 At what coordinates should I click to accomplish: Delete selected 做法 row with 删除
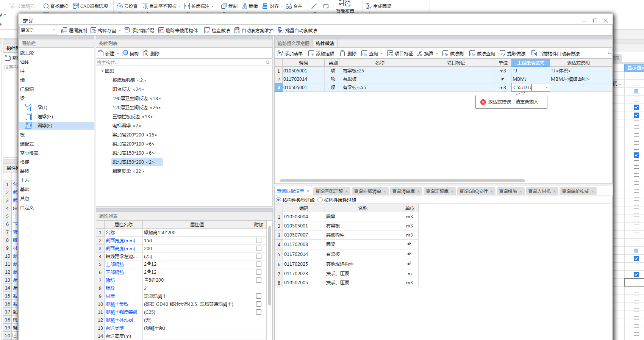pos(348,53)
